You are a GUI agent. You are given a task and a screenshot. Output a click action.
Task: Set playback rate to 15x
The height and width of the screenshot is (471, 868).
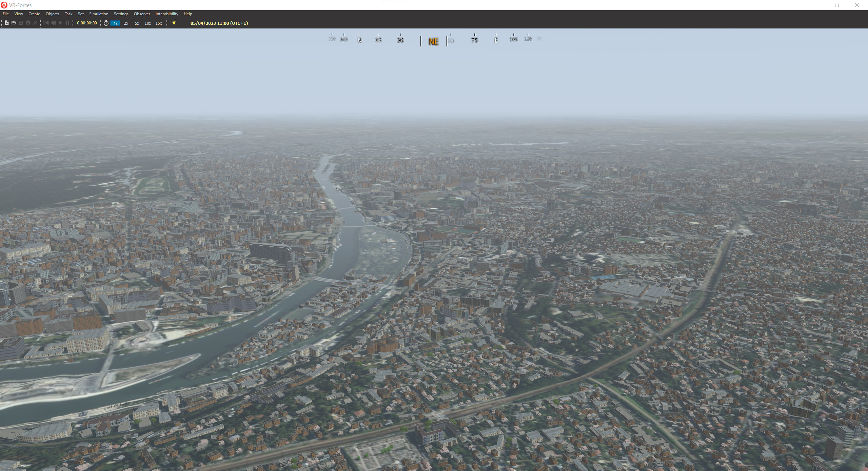[158, 23]
